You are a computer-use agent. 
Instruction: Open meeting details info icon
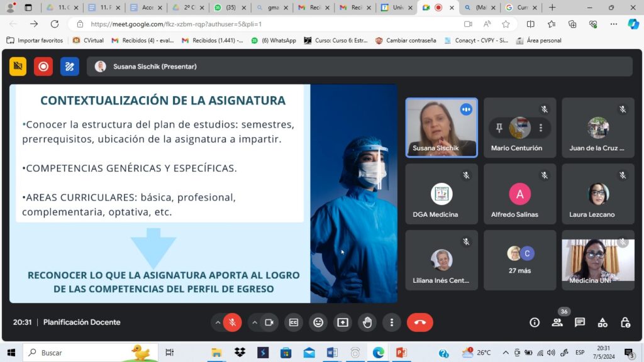535,322
